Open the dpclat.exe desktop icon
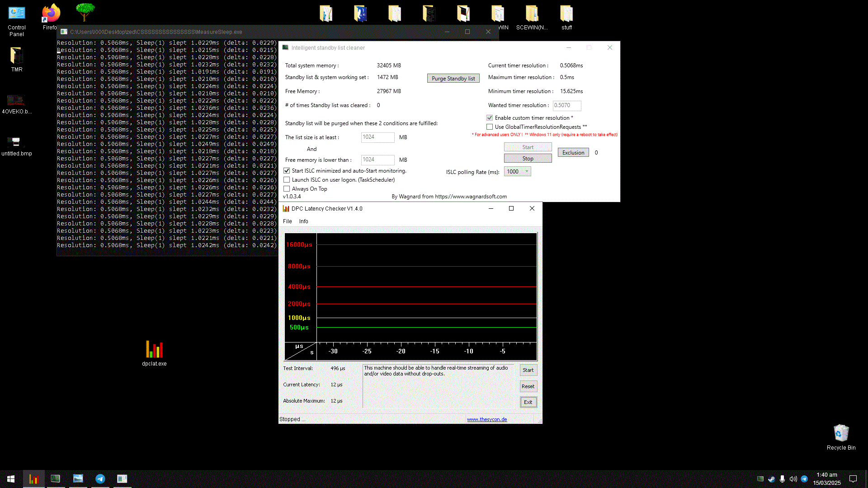Screen dimensions: 868x488 click(154, 350)
